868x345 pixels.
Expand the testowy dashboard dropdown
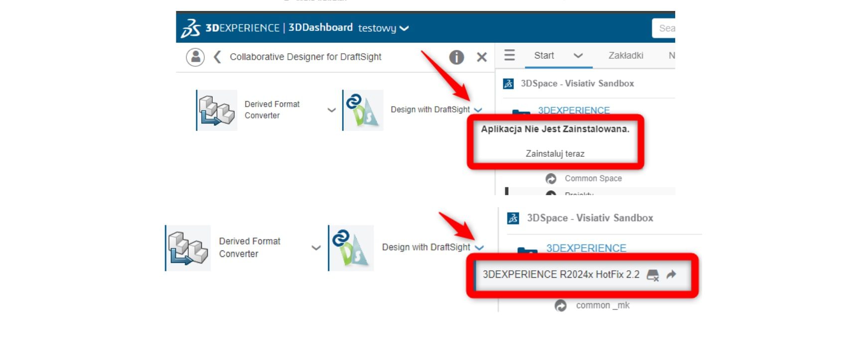coord(404,28)
